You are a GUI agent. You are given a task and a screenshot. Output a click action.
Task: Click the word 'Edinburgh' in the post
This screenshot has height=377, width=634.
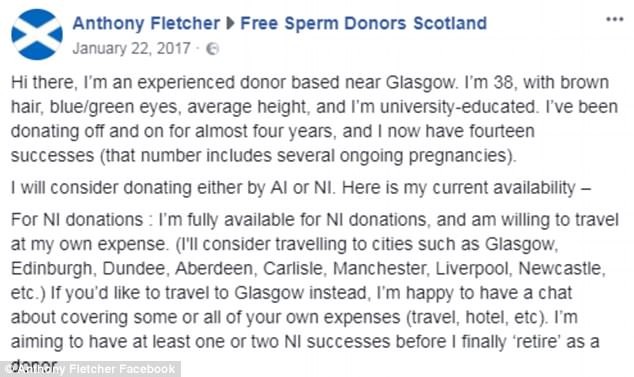51,269
